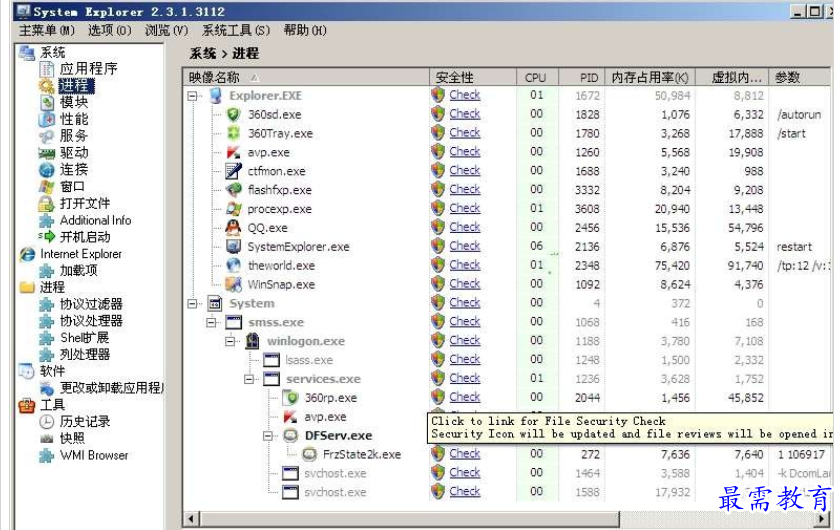
Task: Click the 打开文件 lock icon in sidebar
Action: (x=47, y=204)
